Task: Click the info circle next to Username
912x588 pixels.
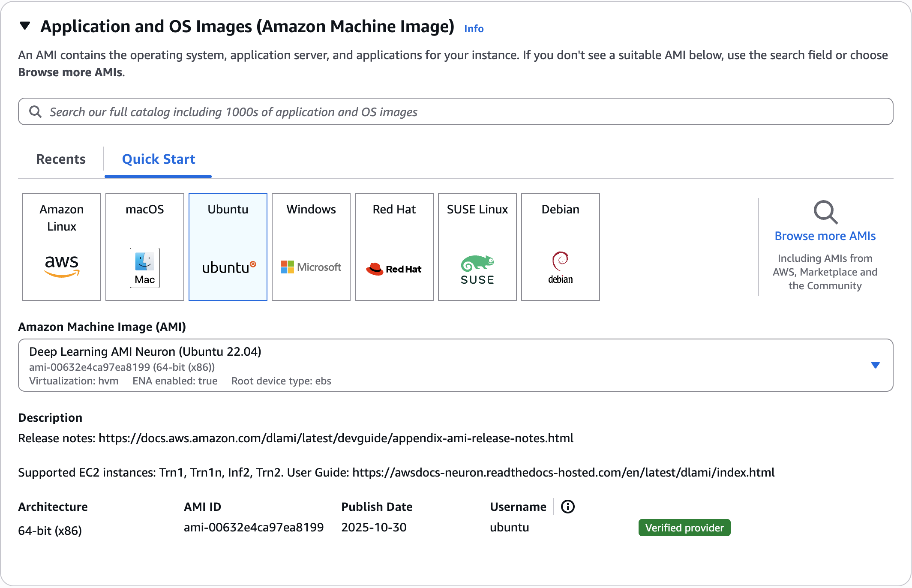Action: tap(568, 507)
